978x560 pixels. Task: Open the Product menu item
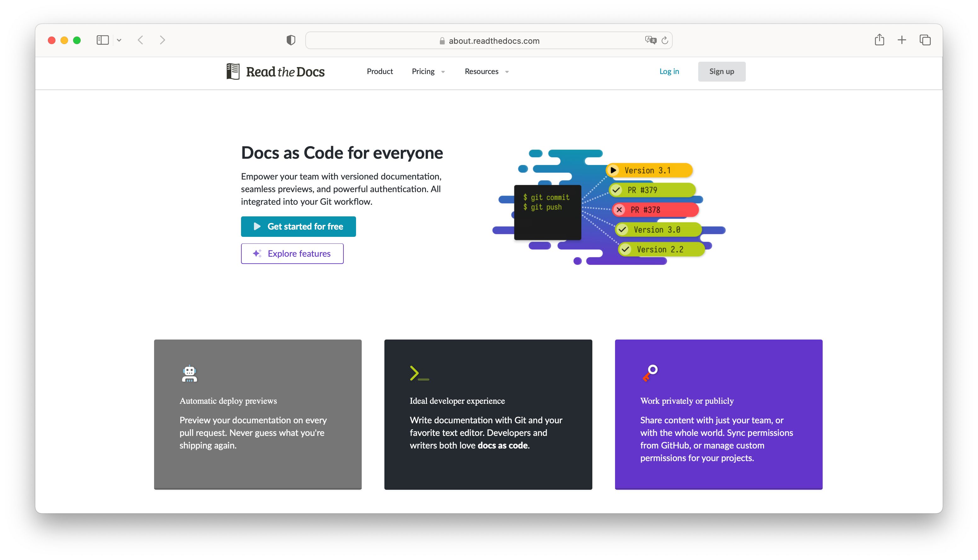pos(379,71)
